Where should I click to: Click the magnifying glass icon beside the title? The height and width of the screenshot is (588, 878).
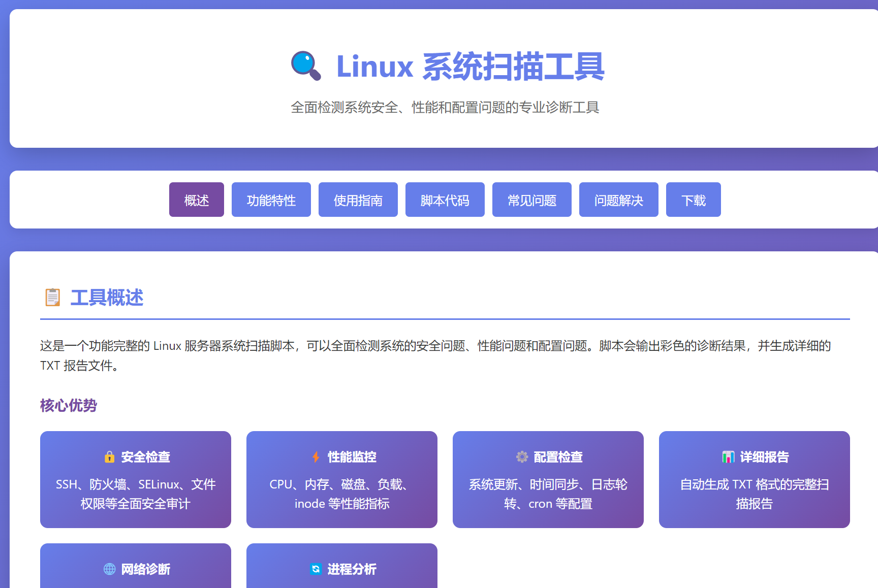click(306, 66)
